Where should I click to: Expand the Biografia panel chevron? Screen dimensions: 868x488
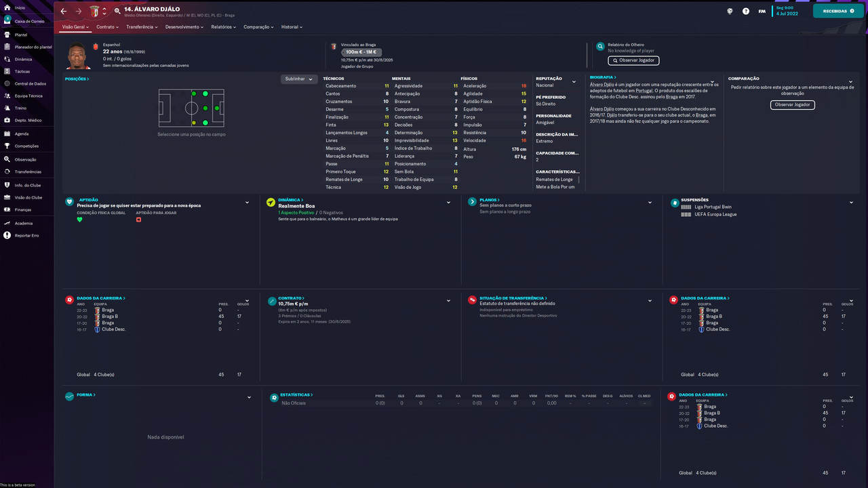[712, 82]
